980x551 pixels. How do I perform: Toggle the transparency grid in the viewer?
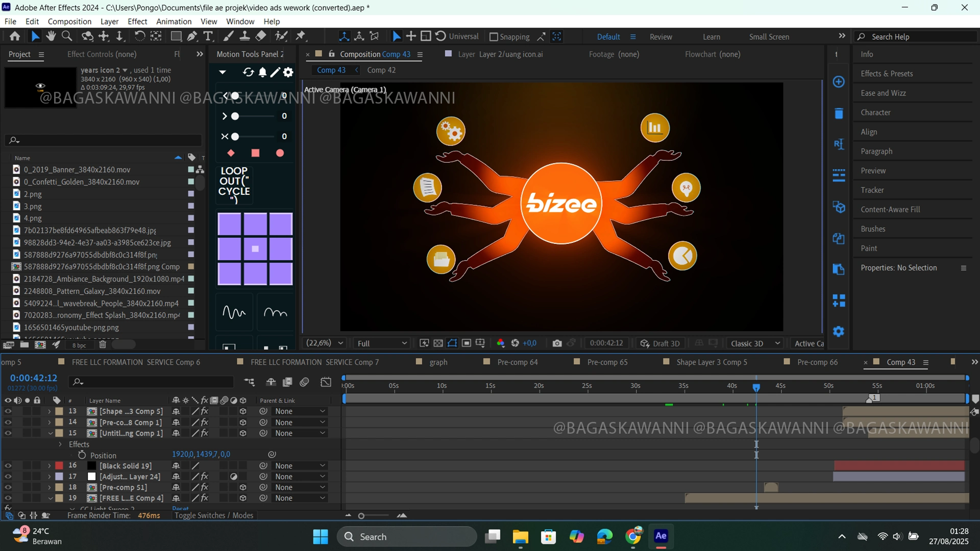click(x=438, y=343)
